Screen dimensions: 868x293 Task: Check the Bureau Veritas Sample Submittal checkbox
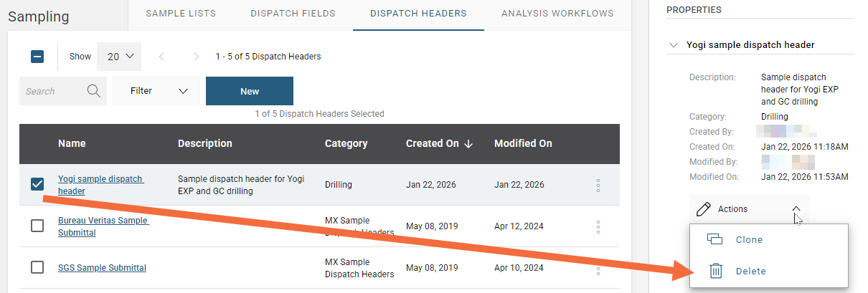[x=38, y=226]
